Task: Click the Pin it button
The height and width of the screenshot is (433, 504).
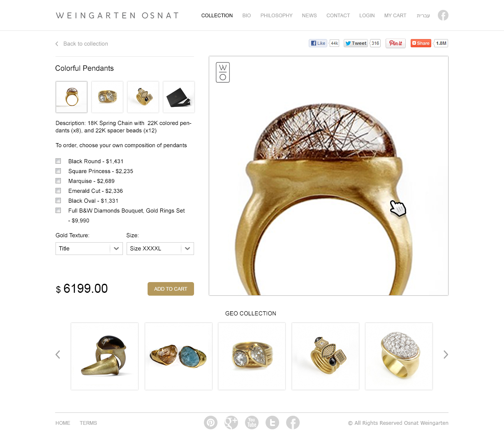Action: (x=395, y=43)
